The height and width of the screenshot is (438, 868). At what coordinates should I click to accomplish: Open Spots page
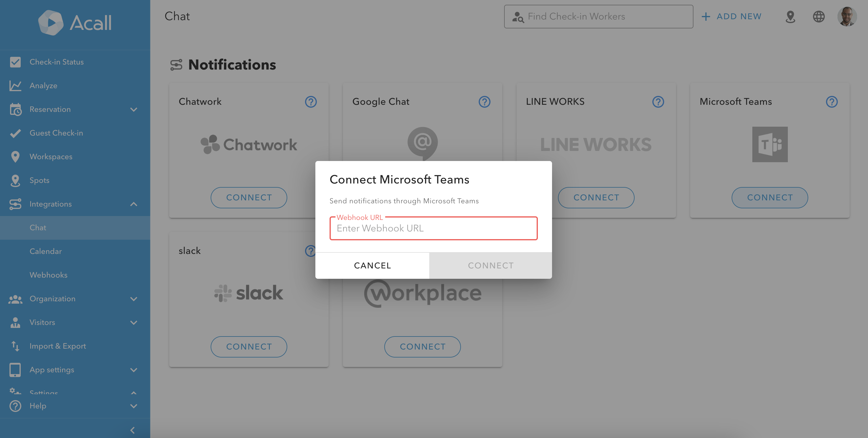tap(75, 181)
